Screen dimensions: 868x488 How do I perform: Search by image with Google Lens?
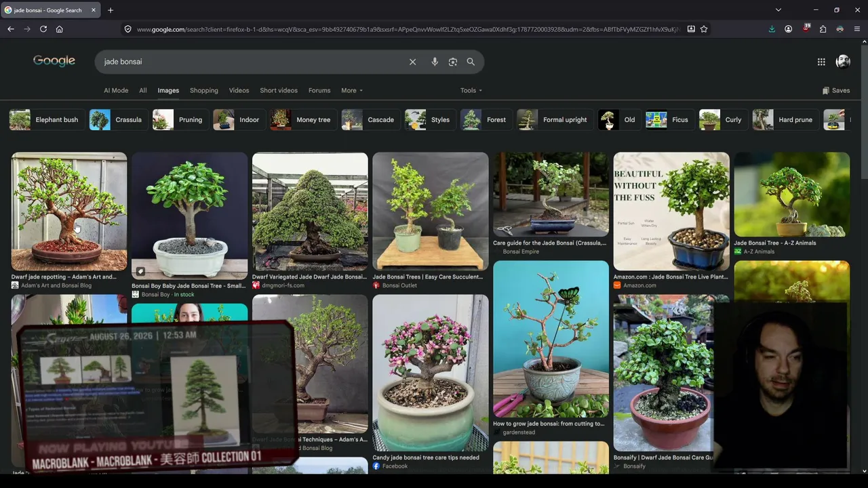pos(453,62)
